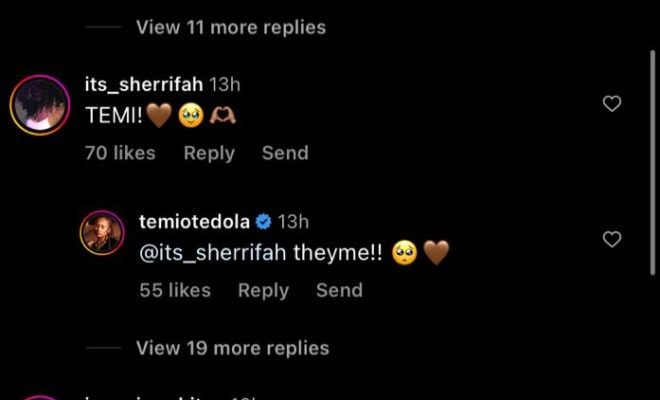Image resolution: width=660 pixels, height=400 pixels.
Task: View the 55 likes on reply
Action: coord(175,290)
